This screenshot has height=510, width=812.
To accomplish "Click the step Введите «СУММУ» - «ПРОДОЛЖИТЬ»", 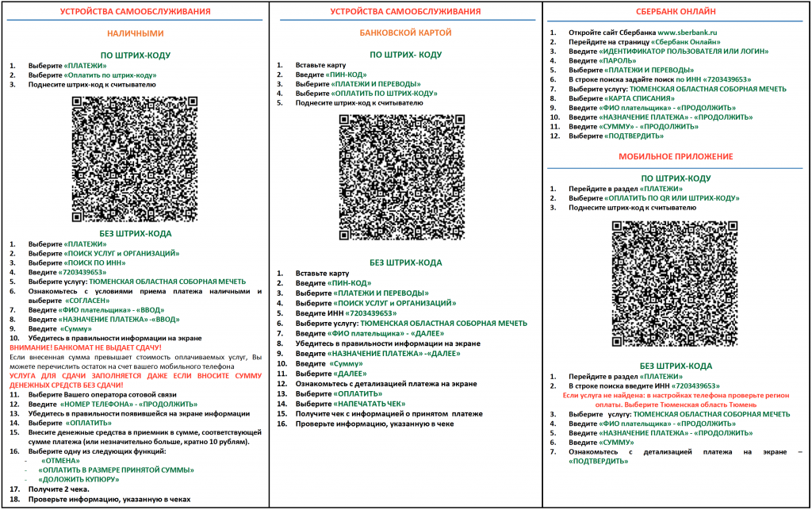I will 634,127.
